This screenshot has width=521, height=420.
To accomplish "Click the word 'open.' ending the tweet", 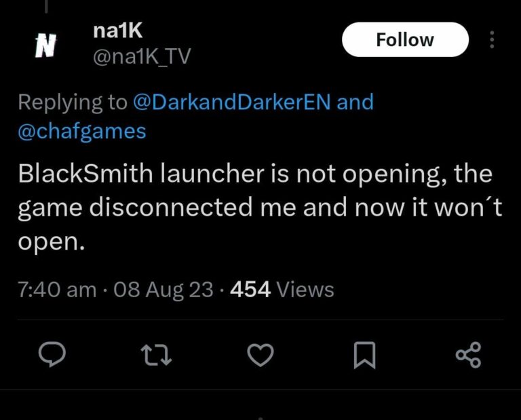I will pyautogui.click(x=52, y=243).
